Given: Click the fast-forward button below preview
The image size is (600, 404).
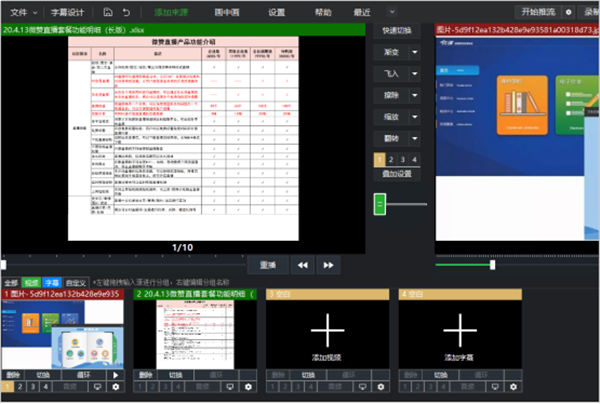Looking at the screenshot, I should coord(328,265).
